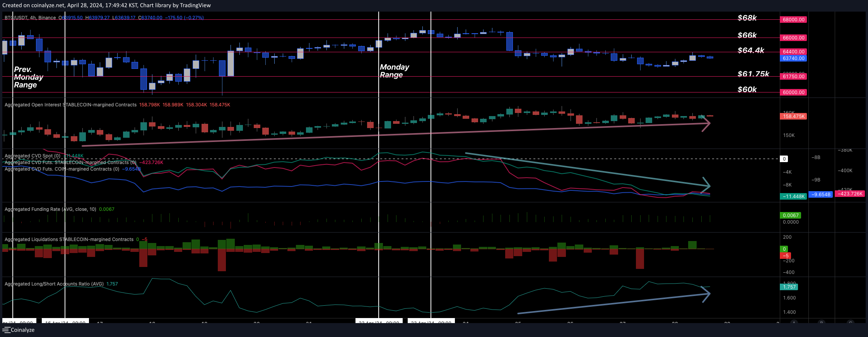
Task: Select the "$64.4k" text annotation
Action: (x=751, y=50)
